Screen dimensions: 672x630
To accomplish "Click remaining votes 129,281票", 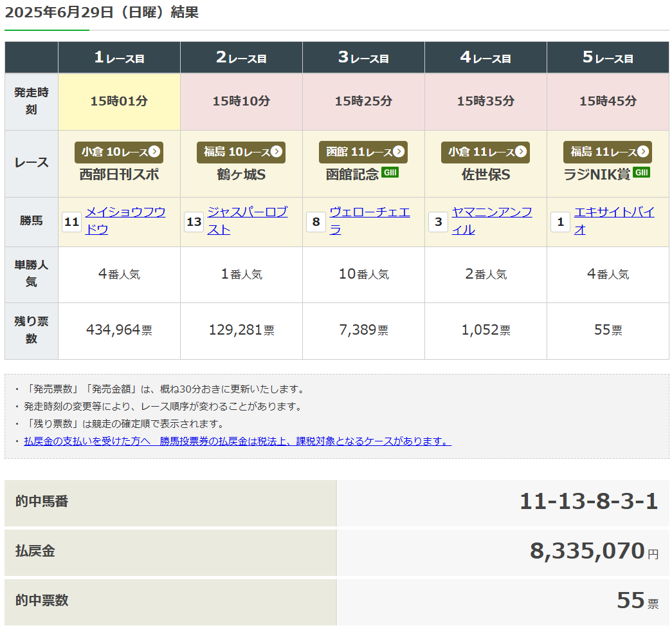I will click(241, 330).
